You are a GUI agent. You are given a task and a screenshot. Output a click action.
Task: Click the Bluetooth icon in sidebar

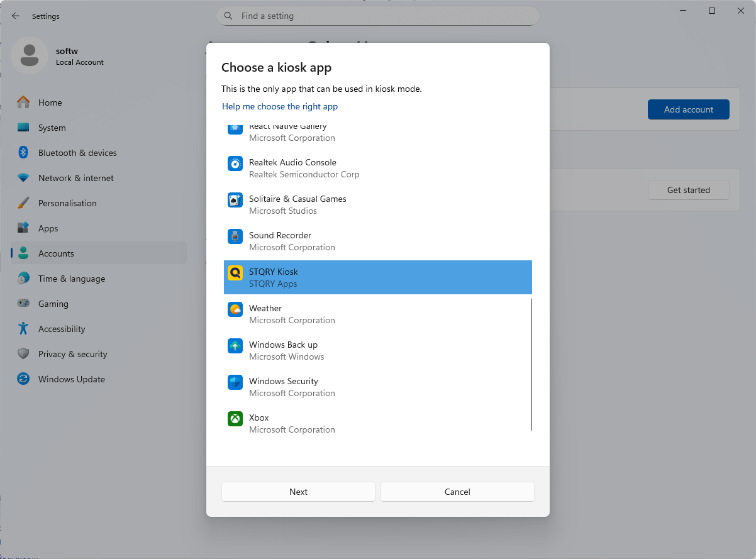pyautogui.click(x=23, y=153)
